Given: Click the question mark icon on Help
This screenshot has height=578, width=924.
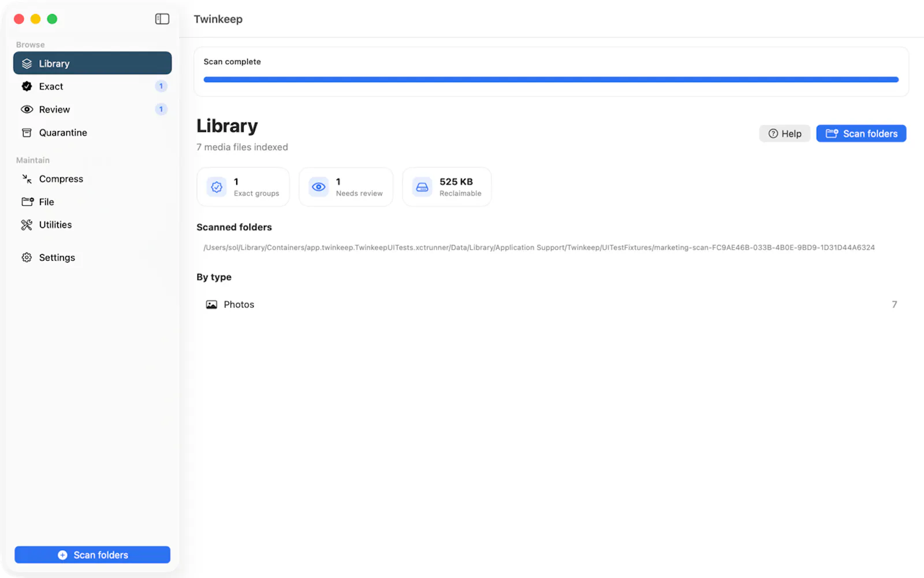Looking at the screenshot, I should tap(773, 134).
